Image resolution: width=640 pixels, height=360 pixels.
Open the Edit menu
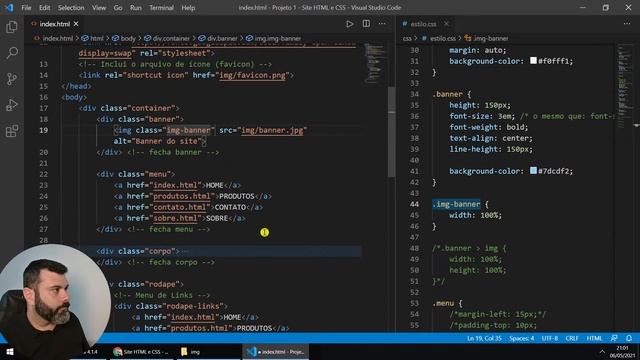point(44,8)
